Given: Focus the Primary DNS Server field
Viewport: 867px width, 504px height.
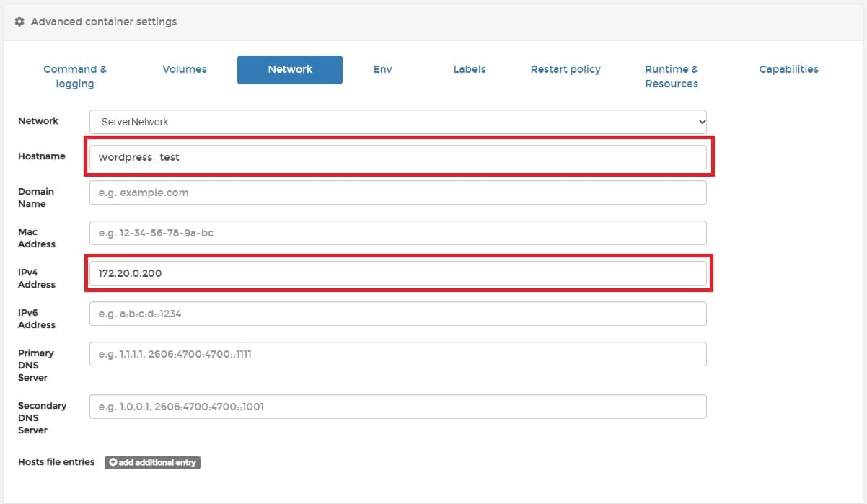Looking at the screenshot, I should click(x=397, y=354).
